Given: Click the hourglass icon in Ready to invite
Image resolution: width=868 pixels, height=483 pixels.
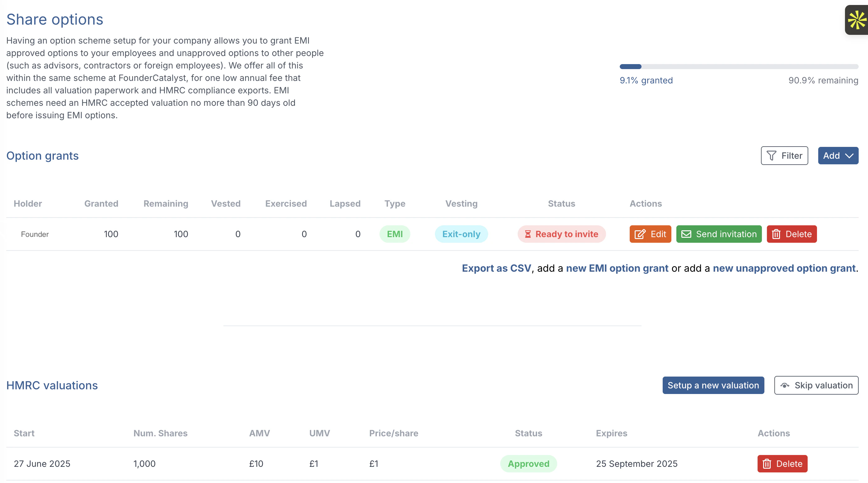Looking at the screenshot, I should tap(528, 234).
